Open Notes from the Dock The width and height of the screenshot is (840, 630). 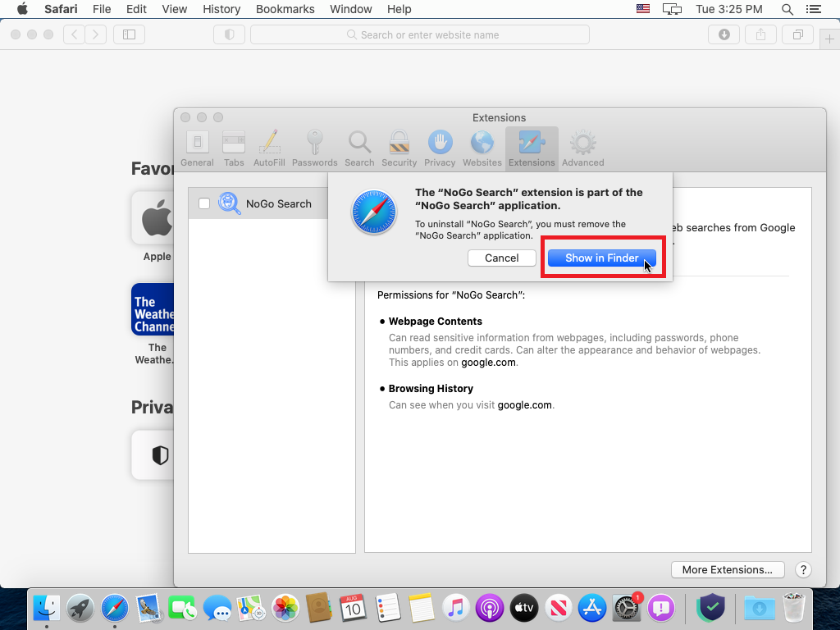(x=421, y=608)
